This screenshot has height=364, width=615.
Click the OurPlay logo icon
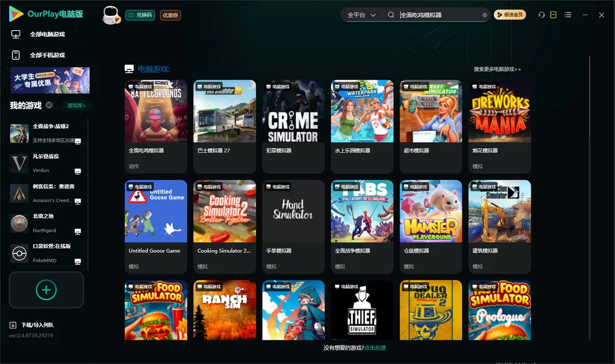coord(16,14)
